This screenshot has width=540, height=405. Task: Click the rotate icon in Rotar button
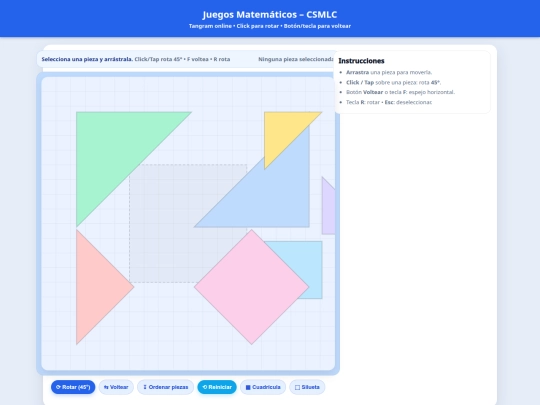pos(58,387)
